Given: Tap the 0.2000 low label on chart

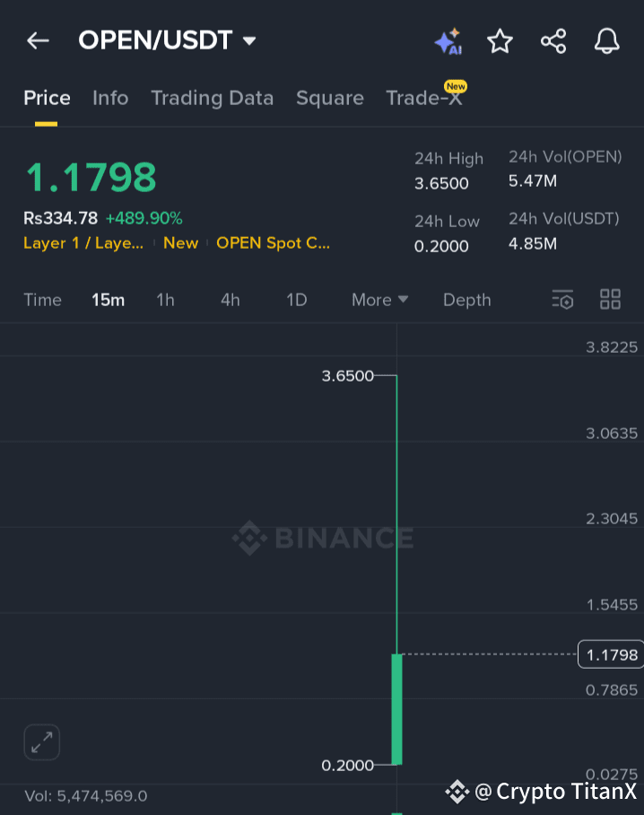Looking at the screenshot, I should click(x=347, y=765).
